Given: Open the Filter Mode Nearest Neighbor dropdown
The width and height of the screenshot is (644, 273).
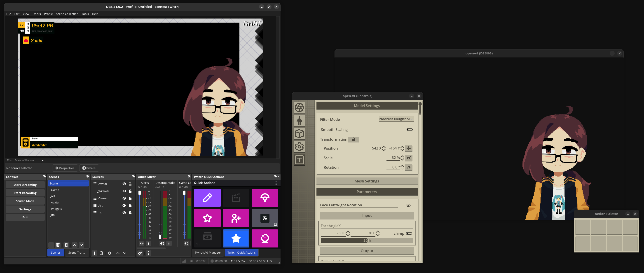Looking at the screenshot, I should coord(396,119).
